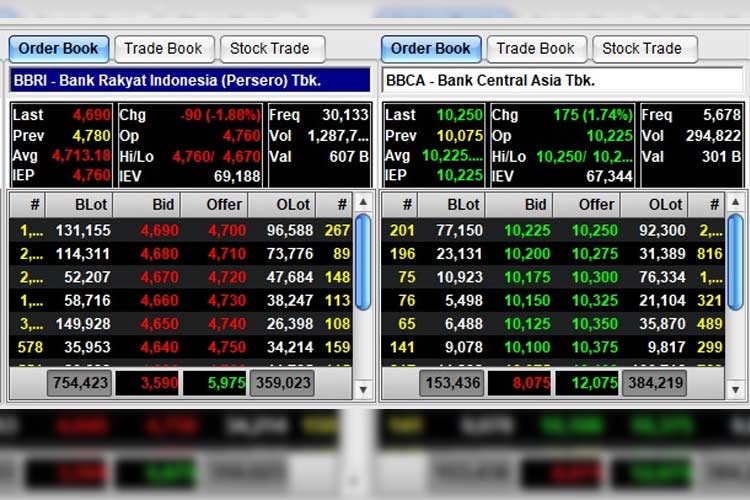Viewport: 750px width, 500px height.
Task: Click bid lot 10,923 in BBCA book
Action: click(459, 277)
